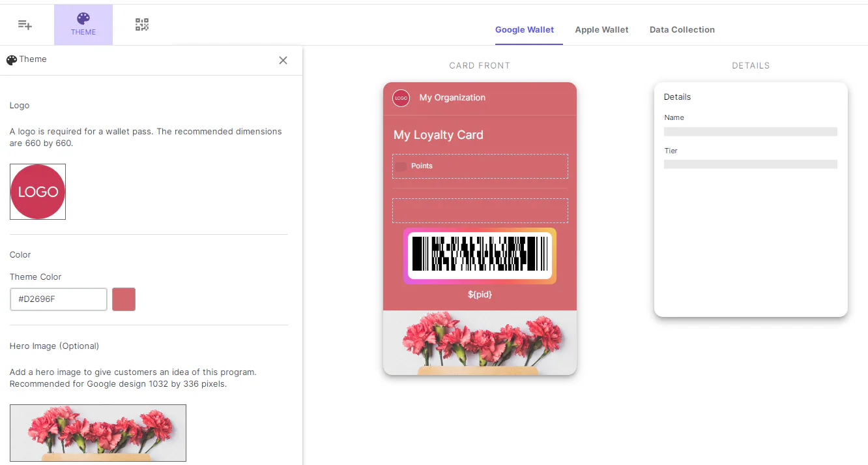Open the add fields list icon
The image size is (868, 465).
(x=25, y=25)
